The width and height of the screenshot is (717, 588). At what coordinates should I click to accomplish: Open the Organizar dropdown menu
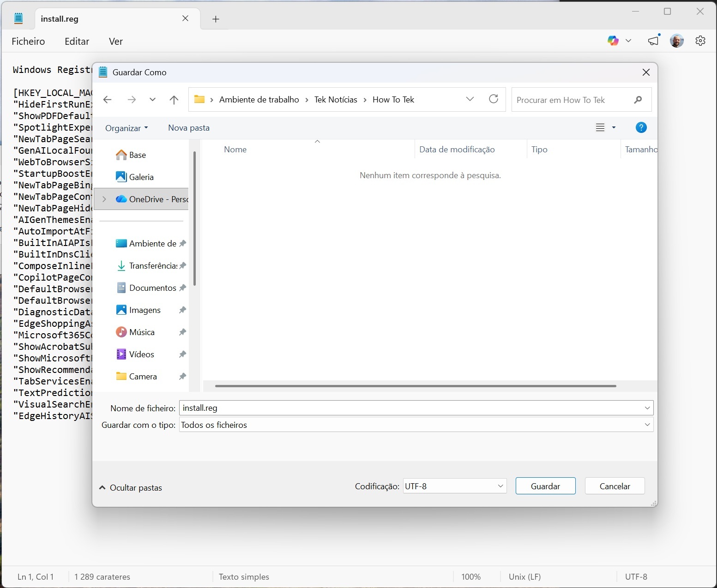127,128
